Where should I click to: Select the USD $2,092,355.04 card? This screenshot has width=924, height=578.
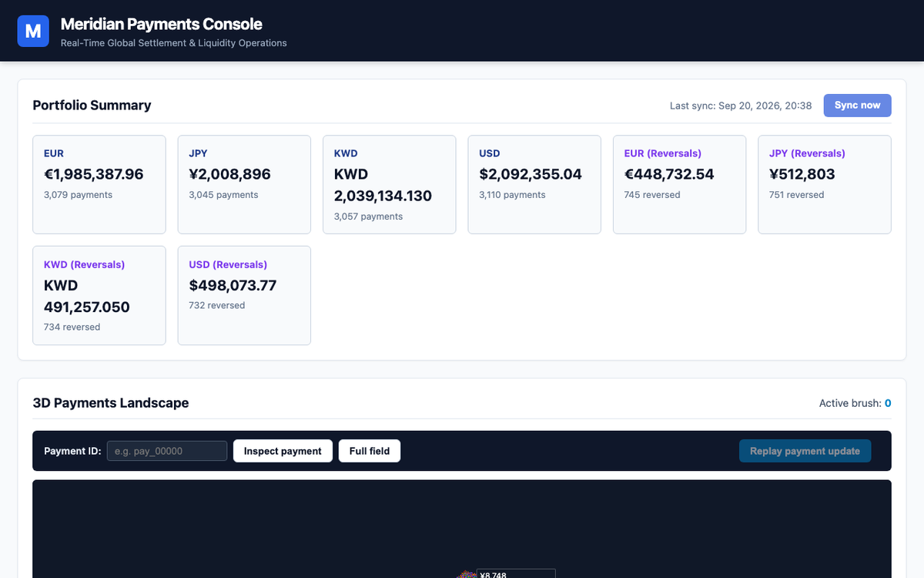coord(534,185)
